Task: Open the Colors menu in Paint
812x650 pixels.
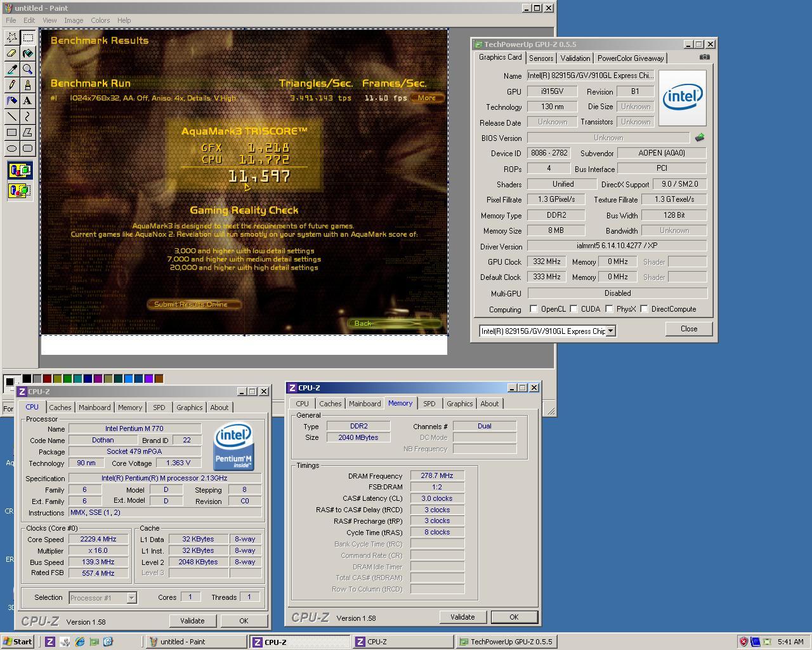Action: pyautogui.click(x=100, y=20)
